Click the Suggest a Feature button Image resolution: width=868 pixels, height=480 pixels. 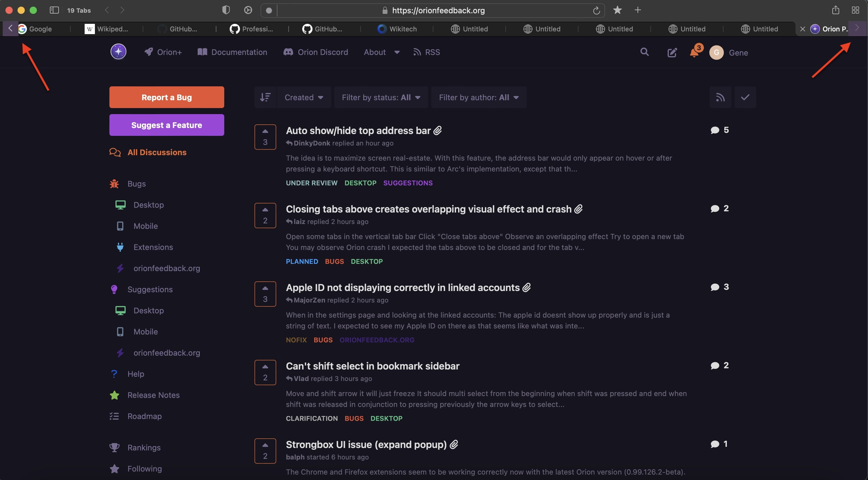pyautogui.click(x=167, y=125)
